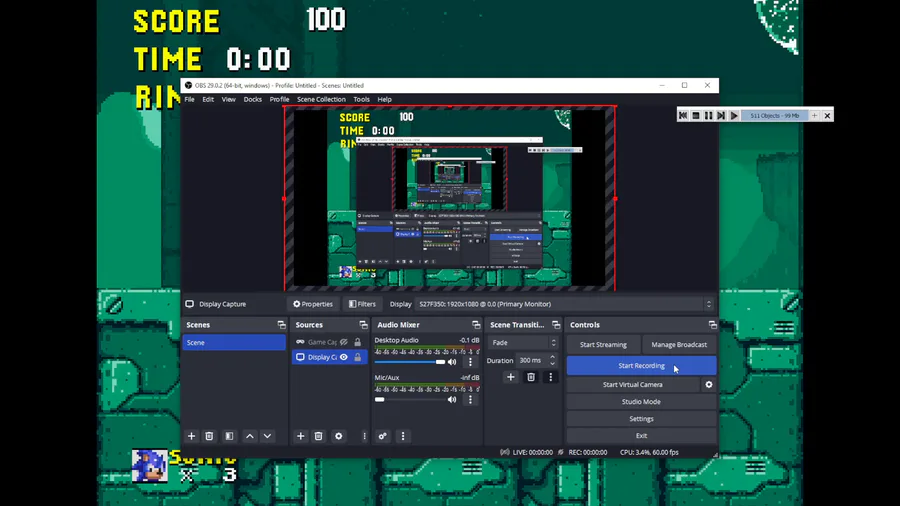Open the View menu
900x506 pixels.
coord(228,99)
